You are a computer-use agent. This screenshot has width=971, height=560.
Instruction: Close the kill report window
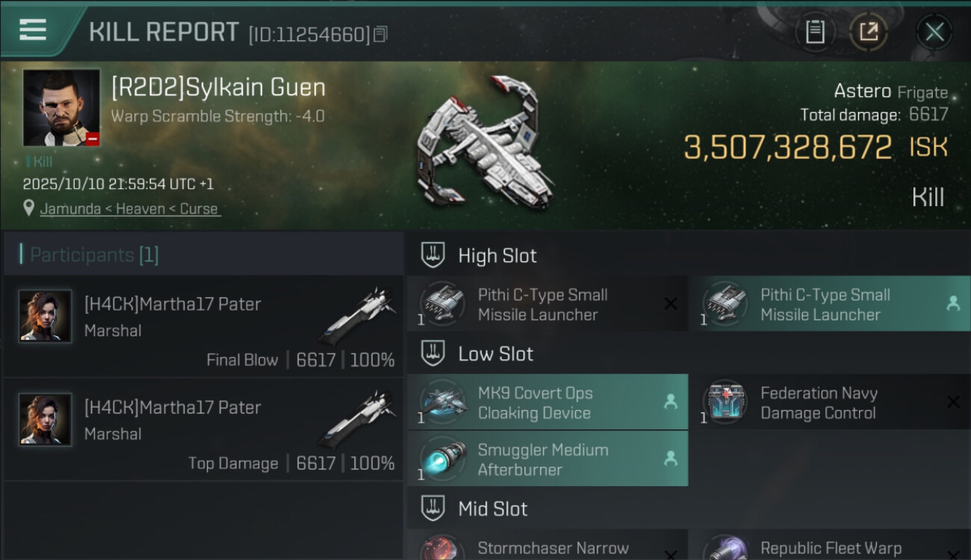934,32
